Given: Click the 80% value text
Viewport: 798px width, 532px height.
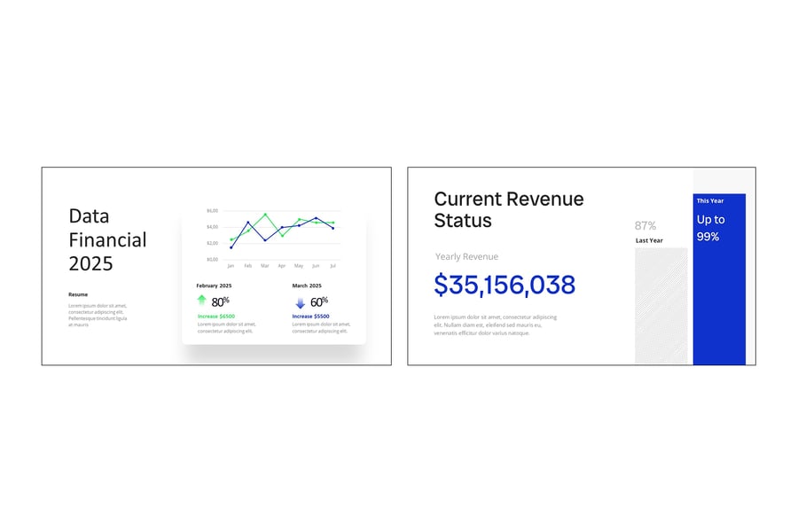Looking at the screenshot, I should click(220, 301).
